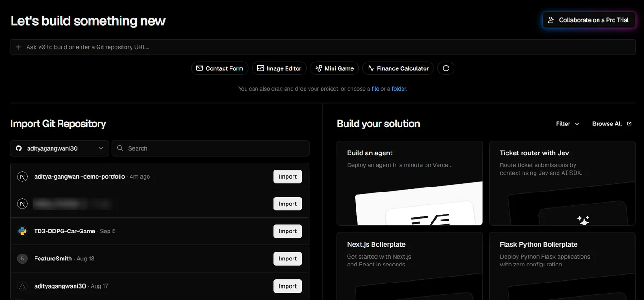Import aditya-gangwani-demo-portfolio repository

tap(287, 176)
